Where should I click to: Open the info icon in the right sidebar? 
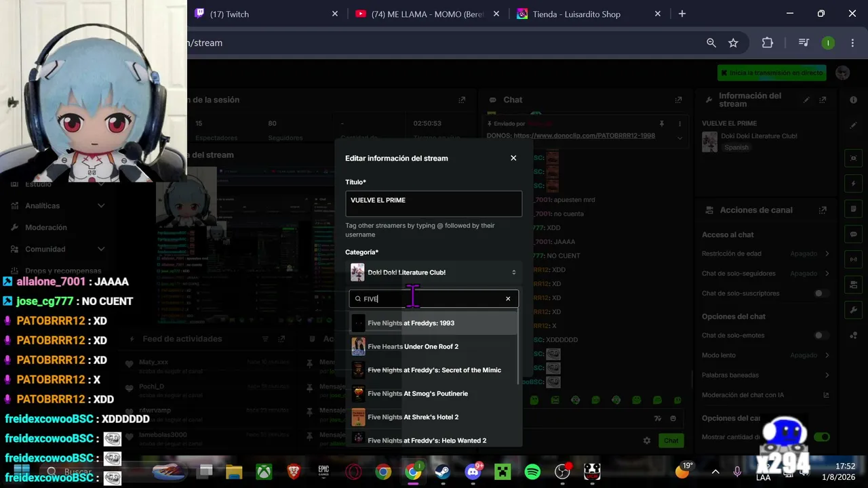853,100
